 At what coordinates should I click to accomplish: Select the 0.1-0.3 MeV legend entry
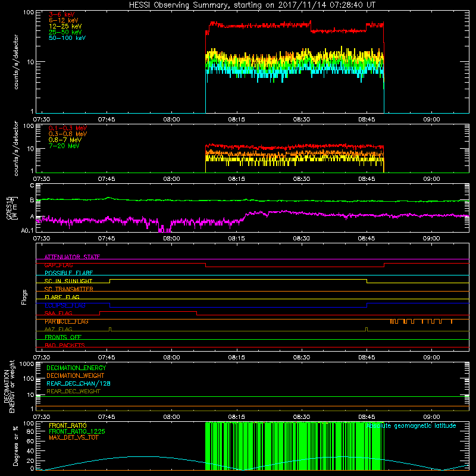[x=68, y=128]
